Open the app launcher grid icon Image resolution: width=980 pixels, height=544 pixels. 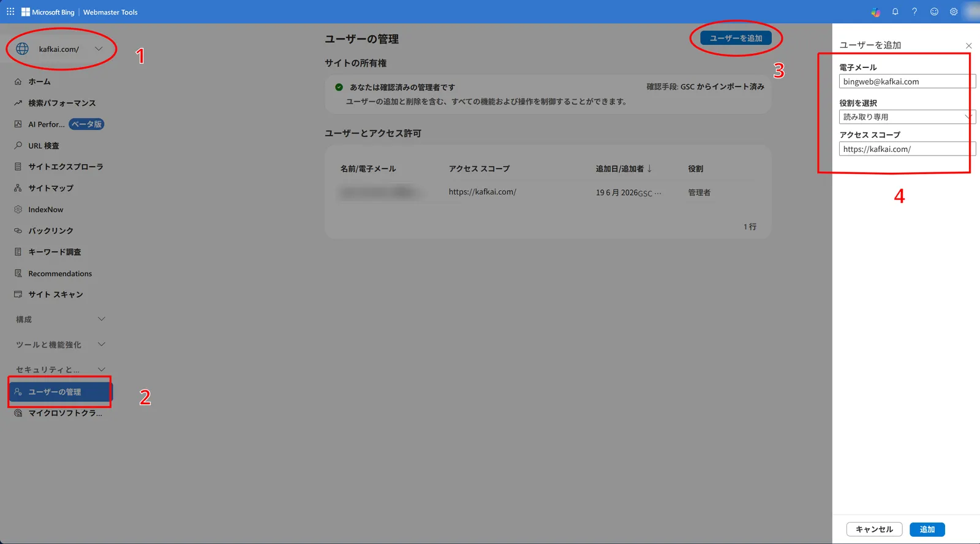[10, 12]
